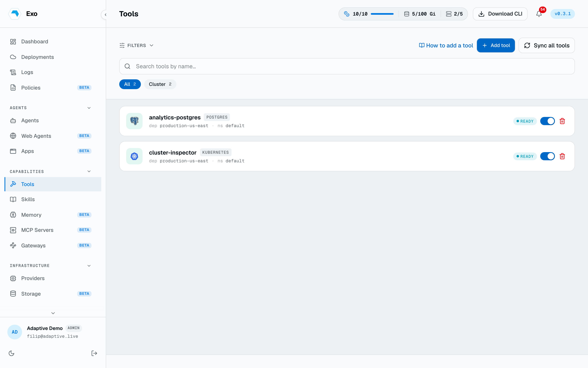The width and height of the screenshot is (588, 368).
Task: Click the 5/100 Gi storage usage indicator
Action: click(x=420, y=14)
